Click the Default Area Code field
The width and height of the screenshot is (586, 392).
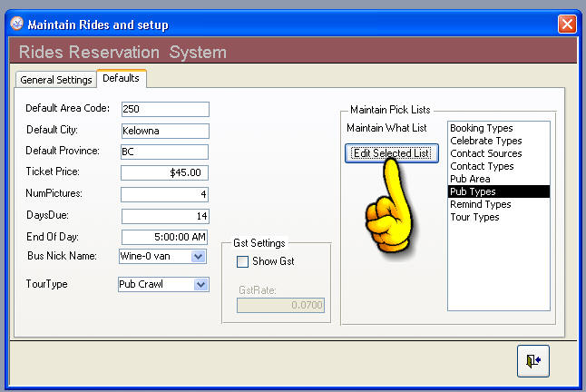pos(164,110)
